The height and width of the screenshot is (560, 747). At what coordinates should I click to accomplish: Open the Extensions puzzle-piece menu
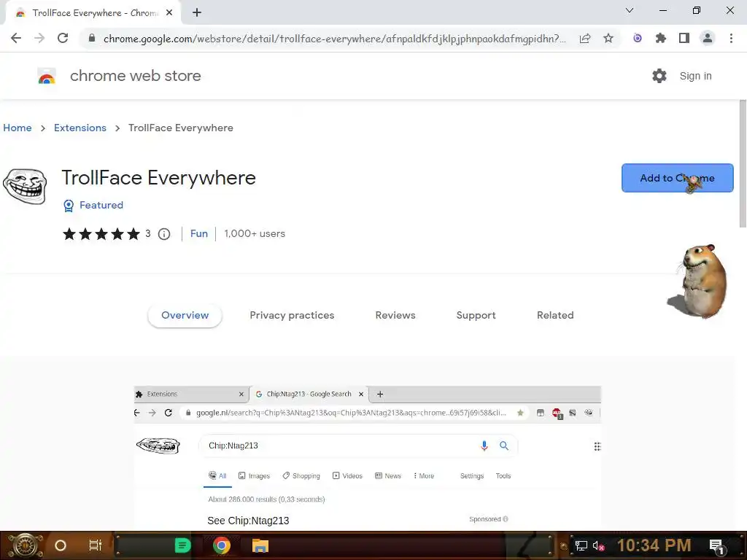[x=660, y=38]
